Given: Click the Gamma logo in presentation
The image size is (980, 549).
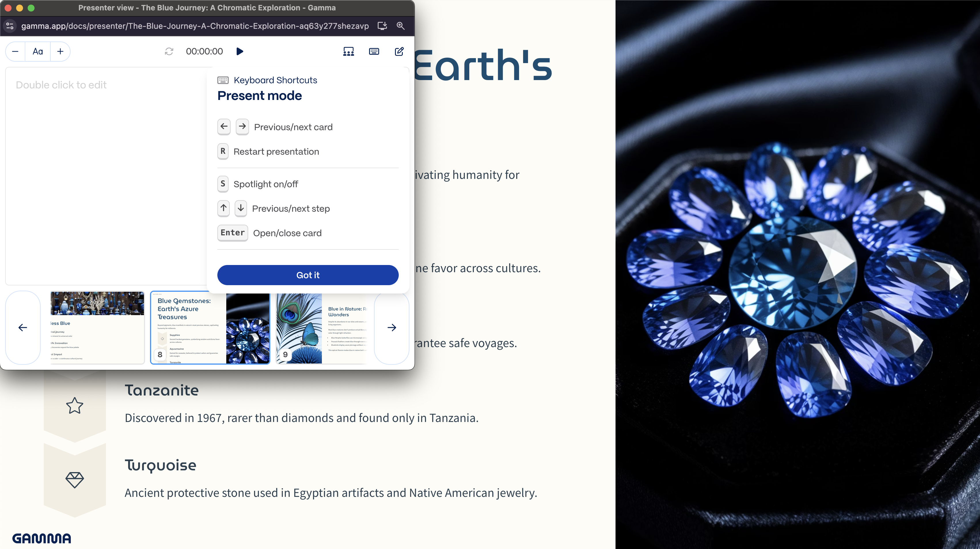Looking at the screenshot, I should pos(41,538).
